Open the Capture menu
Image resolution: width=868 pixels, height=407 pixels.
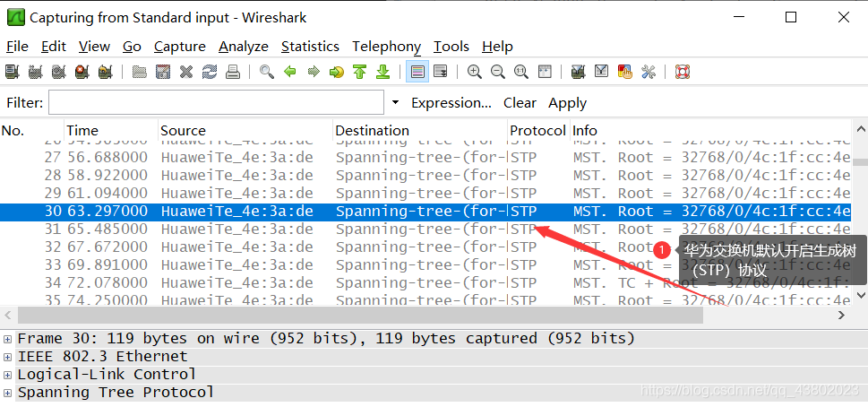pyautogui.click(x=180, y=47)
